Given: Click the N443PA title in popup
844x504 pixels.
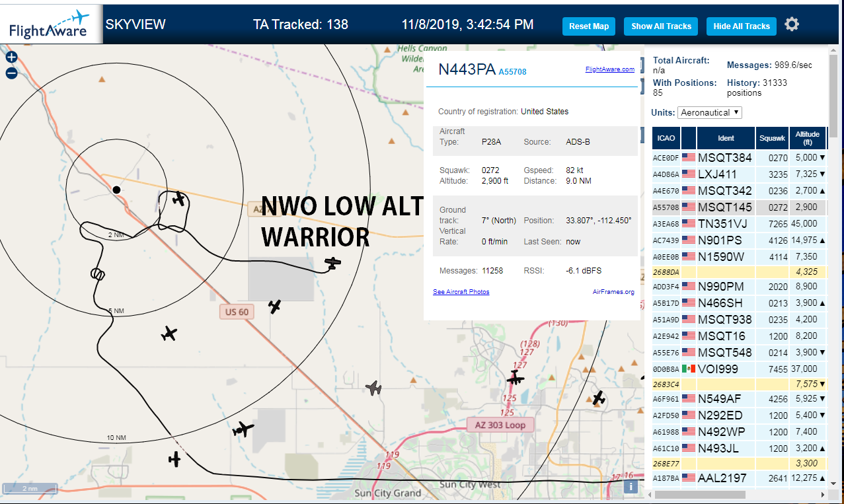Looking at the screenshot, I should tap(467, 70).
